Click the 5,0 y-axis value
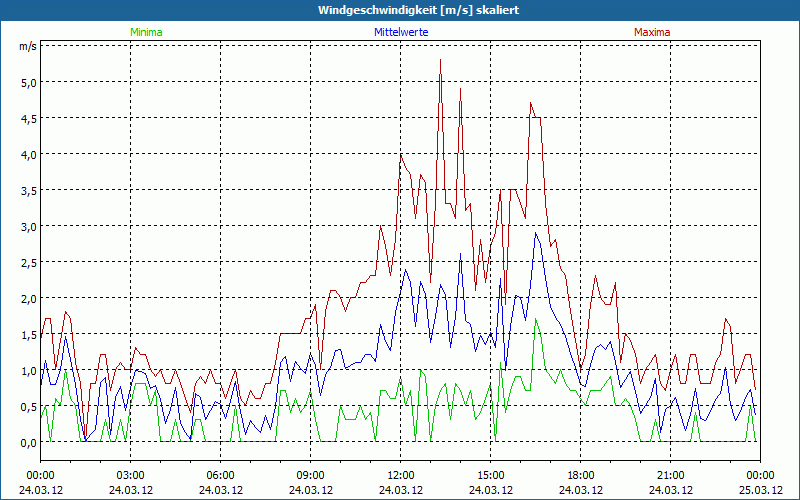800x500 pixels. 29,82
